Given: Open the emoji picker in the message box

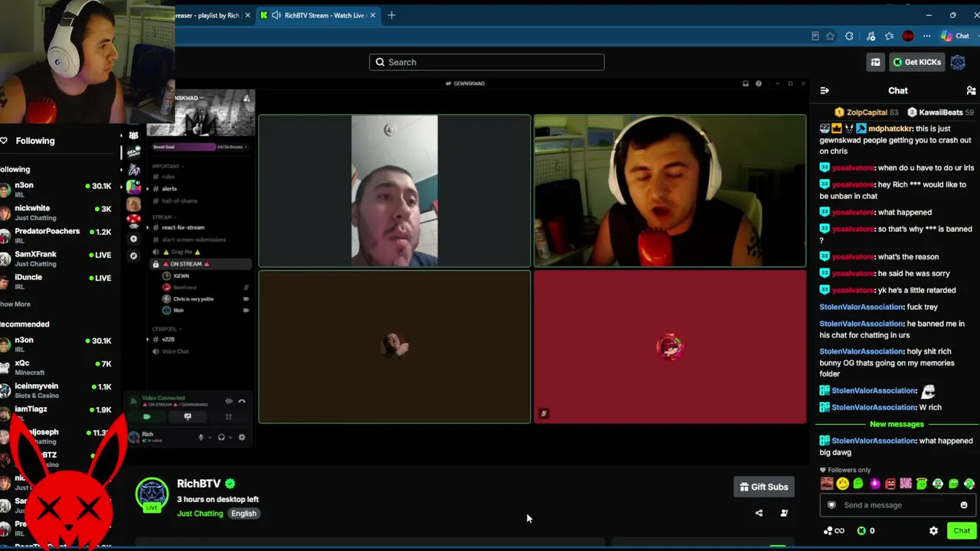Looking at the screenshot, I should (x=964, y=505).
